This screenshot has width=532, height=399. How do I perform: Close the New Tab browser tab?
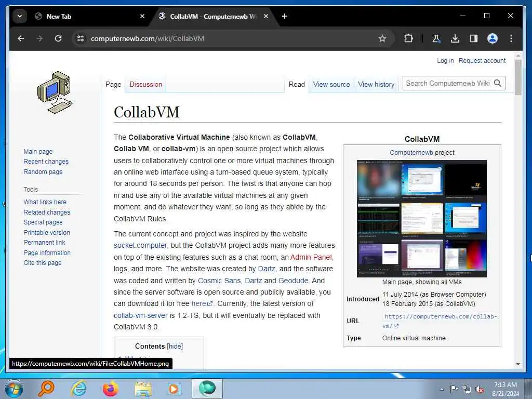click(x=142, y=16)
